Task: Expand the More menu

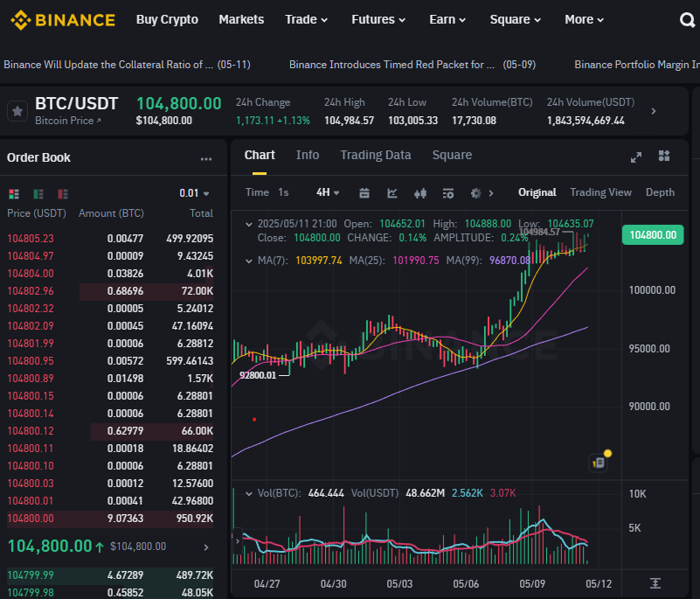Action: pos(584,19)
